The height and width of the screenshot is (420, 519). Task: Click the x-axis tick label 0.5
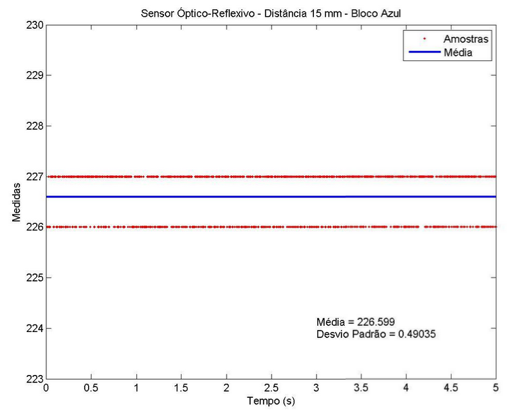[91, 388]
